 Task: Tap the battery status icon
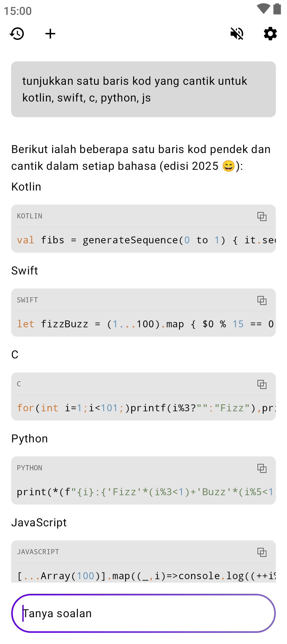[277, 9]
